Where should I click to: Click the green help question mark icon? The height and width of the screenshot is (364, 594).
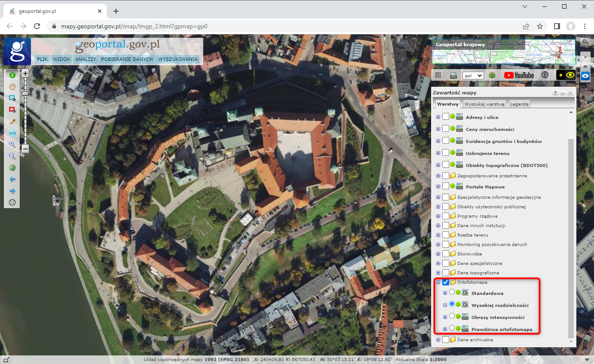492,75
